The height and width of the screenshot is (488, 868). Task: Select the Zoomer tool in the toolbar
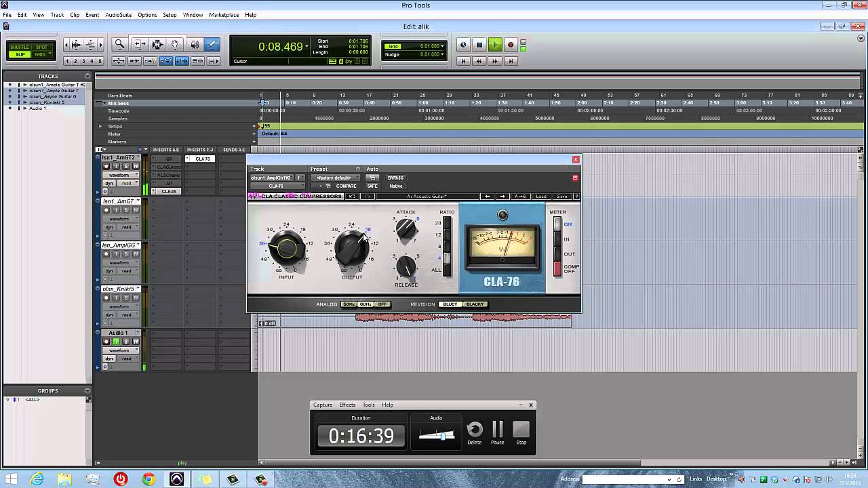point(120,45)
